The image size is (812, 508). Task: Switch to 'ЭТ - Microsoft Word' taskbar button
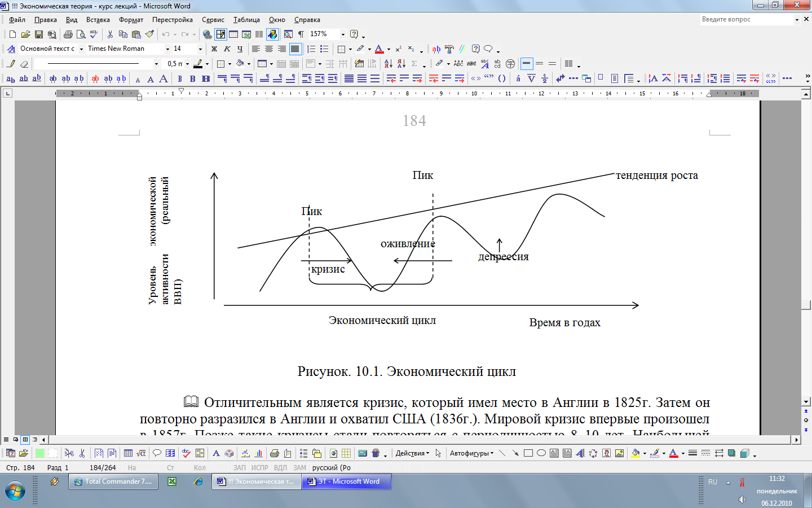(346, 481)
